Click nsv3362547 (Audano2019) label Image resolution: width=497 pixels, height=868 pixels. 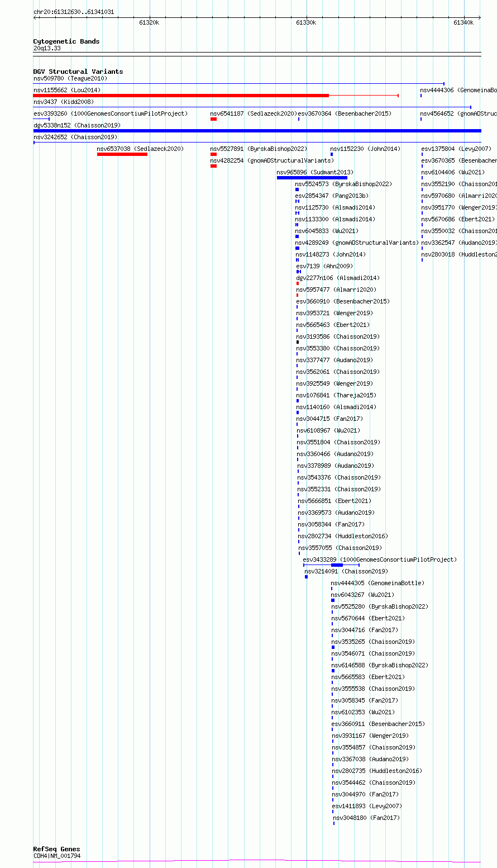(x=459, y=243)
